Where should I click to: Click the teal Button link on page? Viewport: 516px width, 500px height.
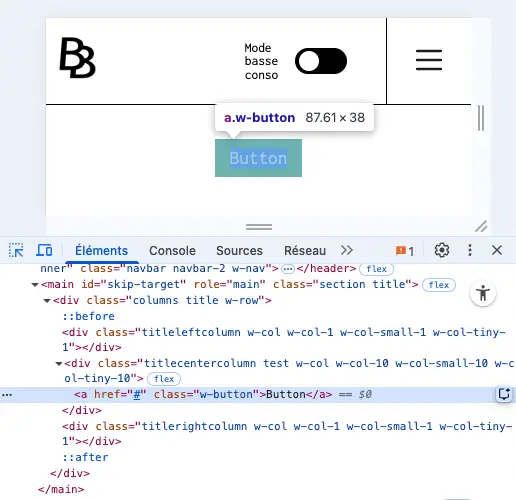coord(258,158)
